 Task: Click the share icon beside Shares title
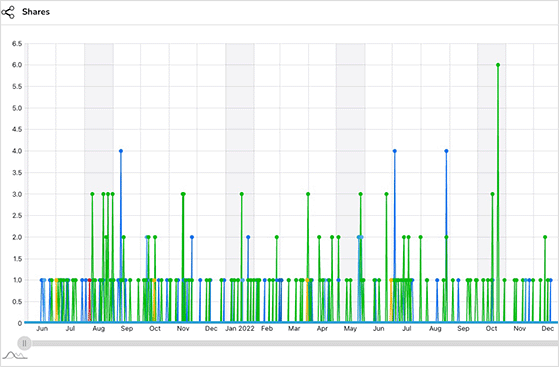tap(8, 12)
